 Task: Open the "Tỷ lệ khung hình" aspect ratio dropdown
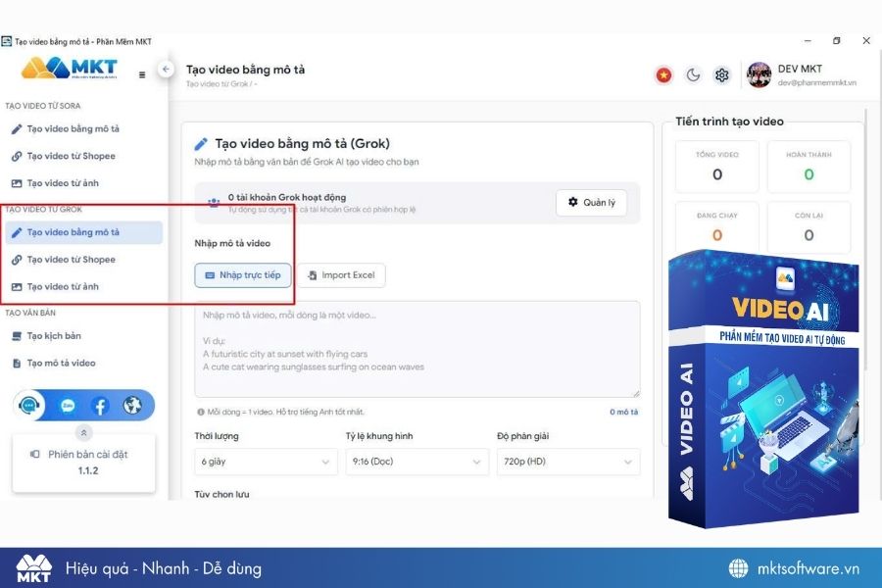tap(416, 461)
